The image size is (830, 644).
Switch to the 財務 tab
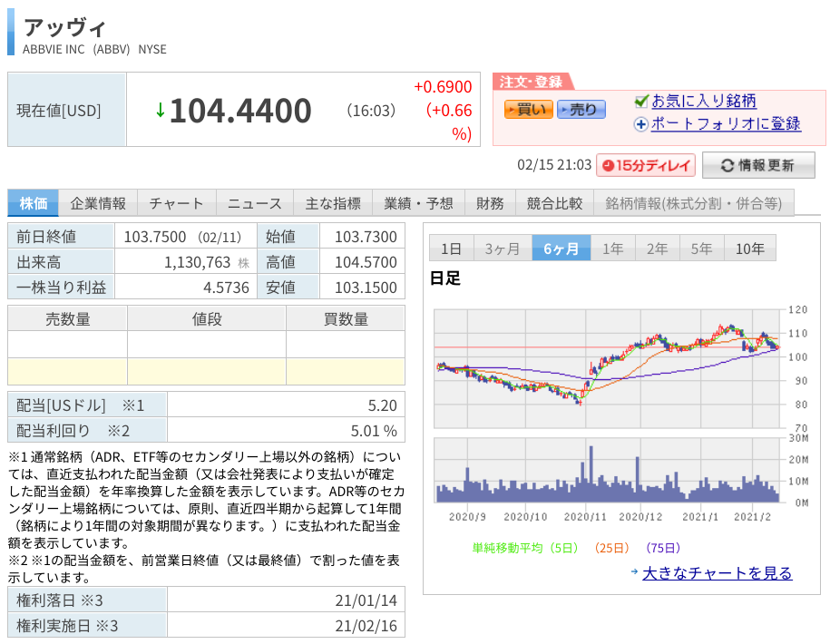tap(490, 203)
